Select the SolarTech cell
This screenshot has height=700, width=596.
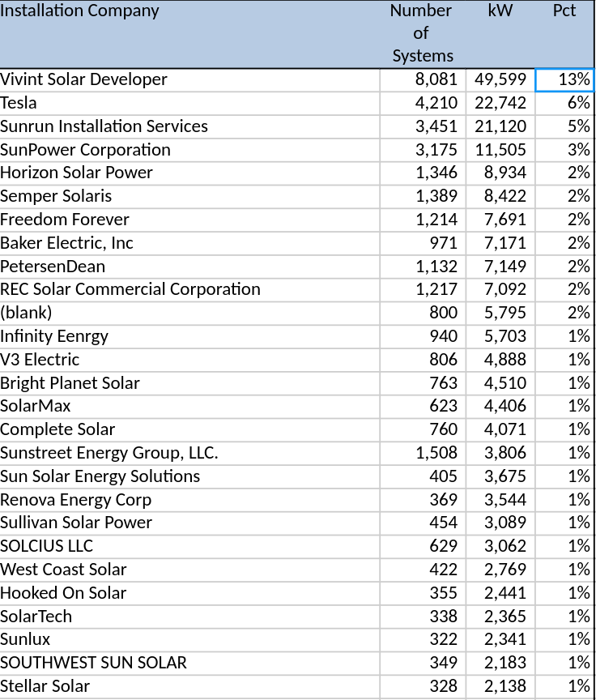[x=189, y=616]
